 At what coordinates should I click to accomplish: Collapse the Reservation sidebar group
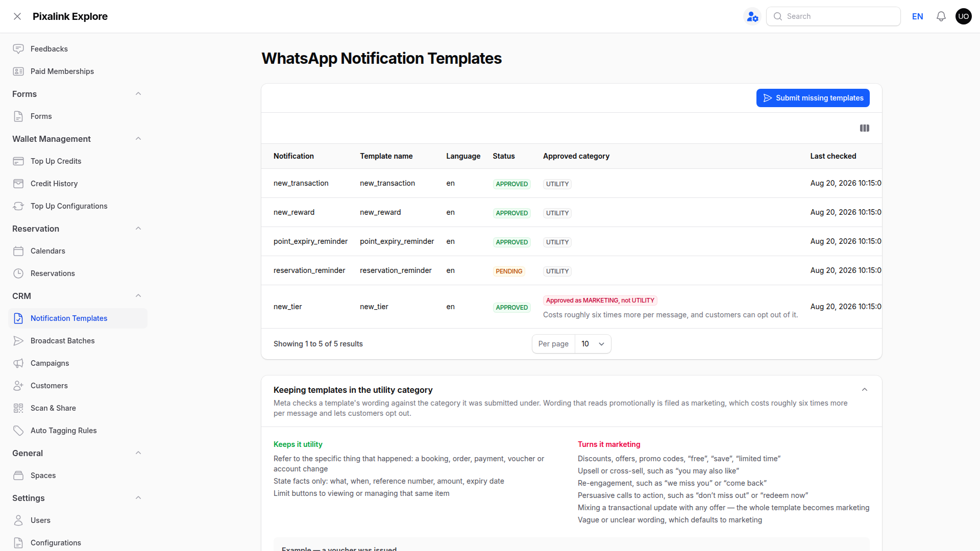pyautogui.click(x=138, y=229)
